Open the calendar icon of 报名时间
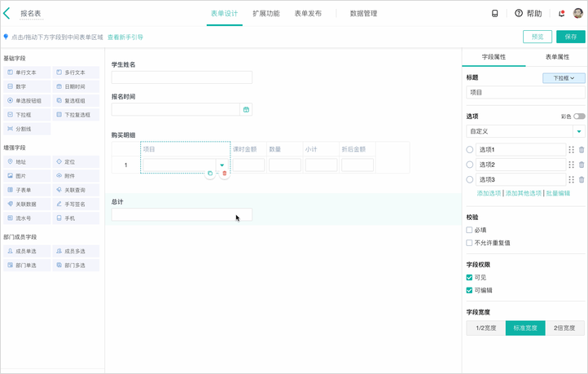588x374 pixels. click(246, 109)
